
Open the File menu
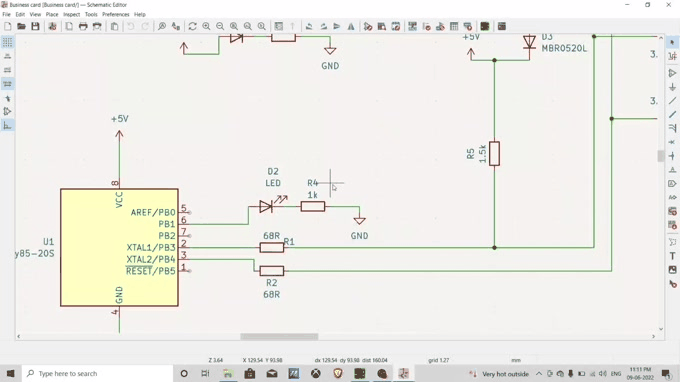click(x=7, y=14)
